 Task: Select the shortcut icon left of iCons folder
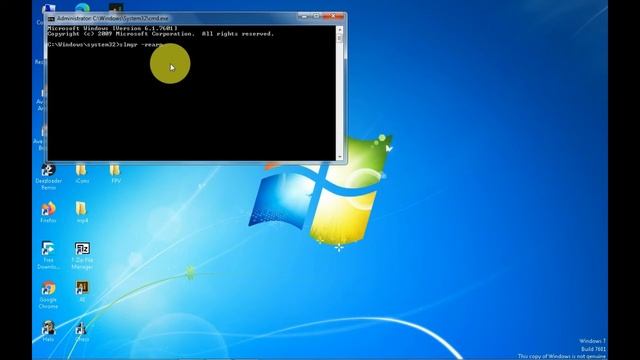click(x=48, y=177)
